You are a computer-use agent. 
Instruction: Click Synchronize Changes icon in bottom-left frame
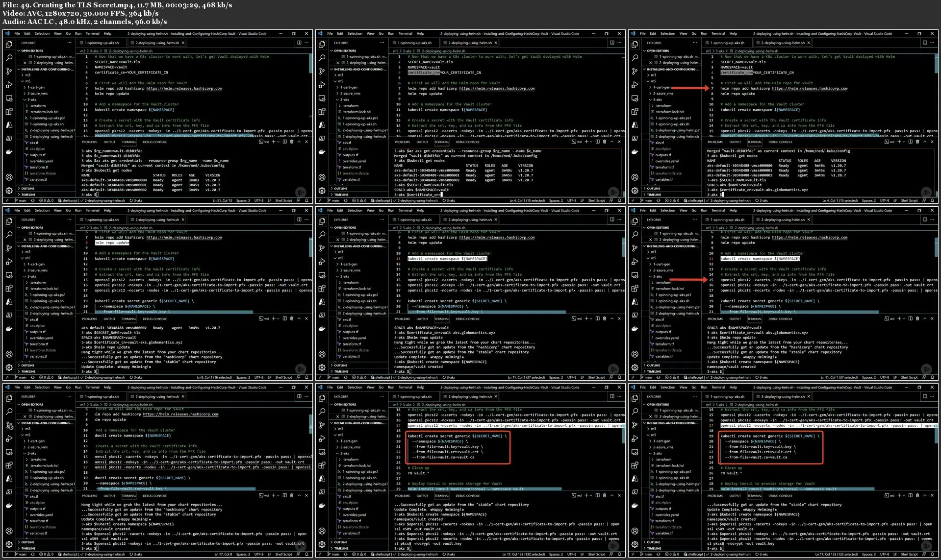coord(33,554)
